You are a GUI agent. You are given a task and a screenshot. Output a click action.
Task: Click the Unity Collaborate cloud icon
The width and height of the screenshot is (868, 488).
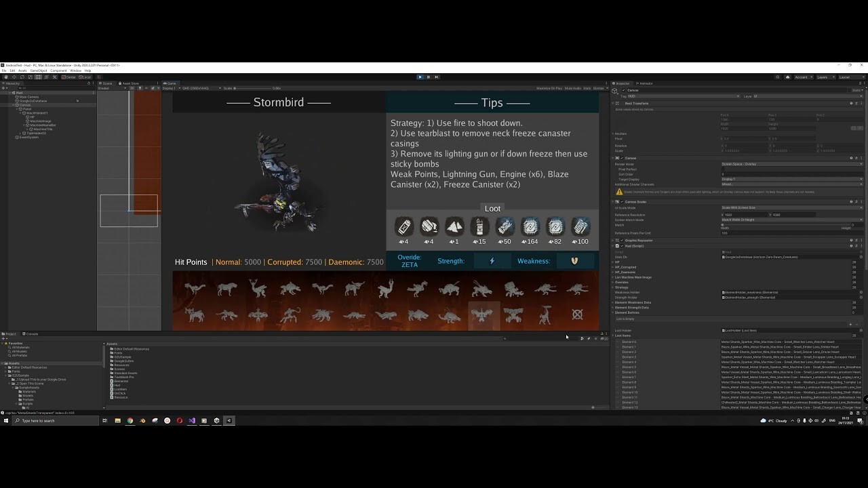click(x=787, y=77)
